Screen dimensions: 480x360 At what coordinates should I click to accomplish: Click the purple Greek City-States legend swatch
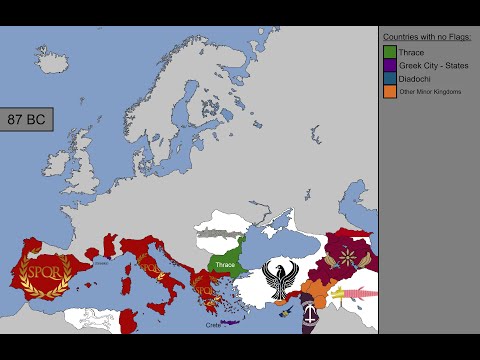coord(390,65)
